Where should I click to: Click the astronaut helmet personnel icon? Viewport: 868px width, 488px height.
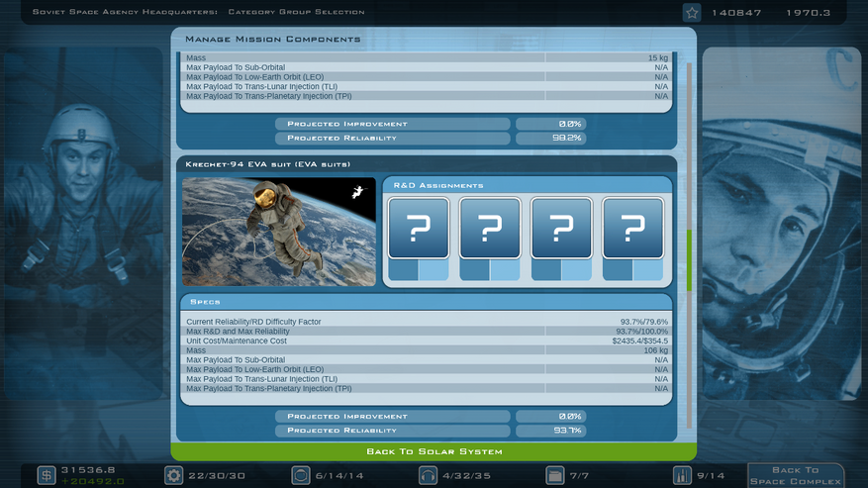pyautogui.click(x=301, y=476)
